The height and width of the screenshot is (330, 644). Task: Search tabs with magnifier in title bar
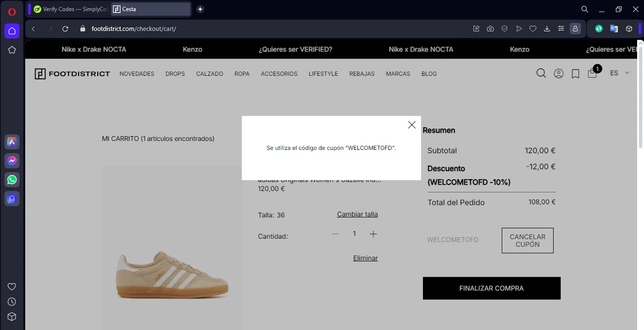[585, 9]
